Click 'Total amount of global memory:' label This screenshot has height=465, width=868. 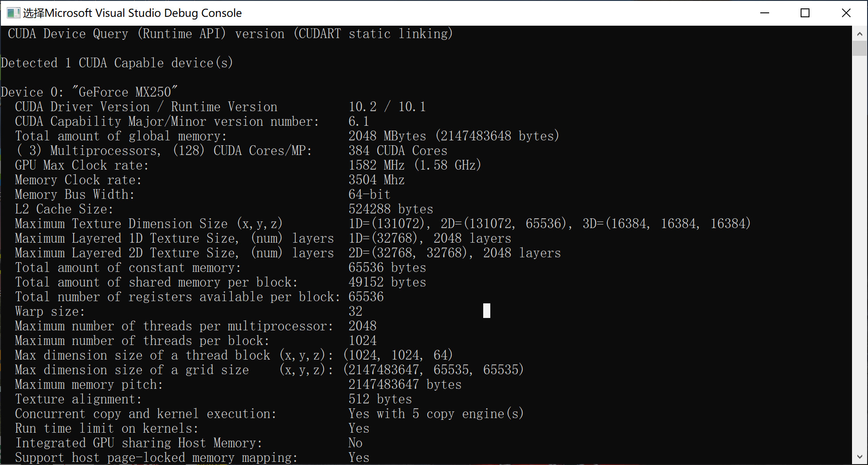coord(121,136)
